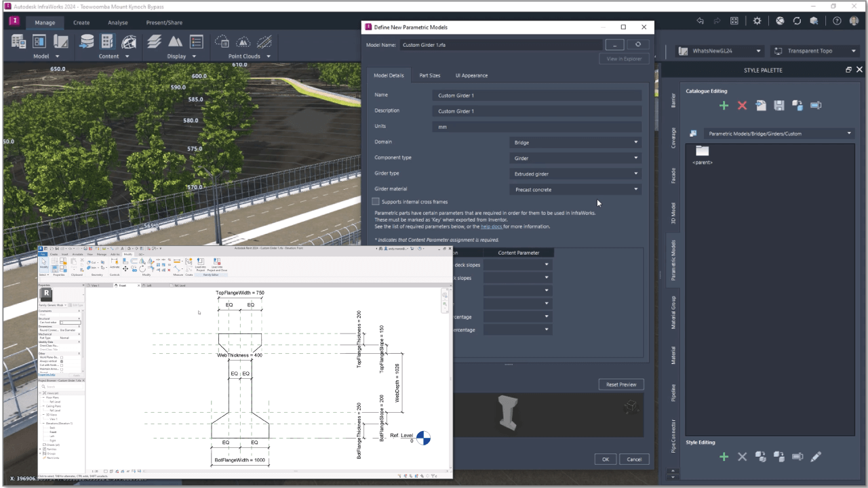The height and width of the screenshot is (488, 868).
Task: Open the Analyse ribbon tab
Action: pyautogui.click(x=117, y=22)
